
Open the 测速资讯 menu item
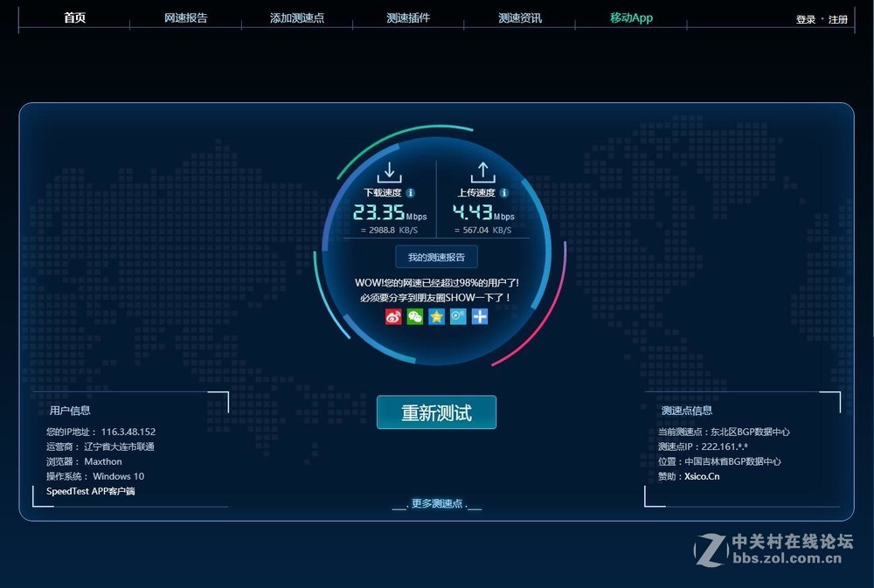(x=520, y=17)
